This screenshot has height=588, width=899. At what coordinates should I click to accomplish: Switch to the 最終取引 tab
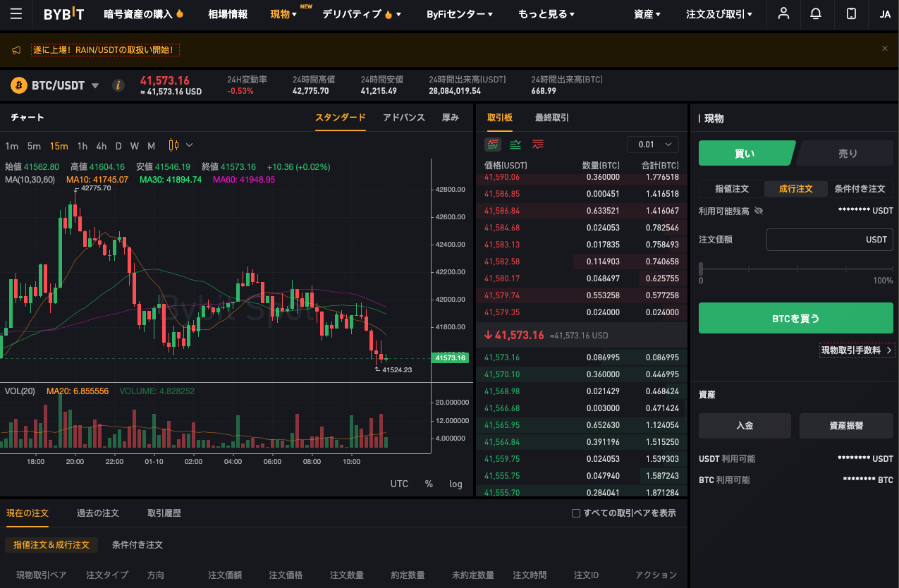point(551,118)
